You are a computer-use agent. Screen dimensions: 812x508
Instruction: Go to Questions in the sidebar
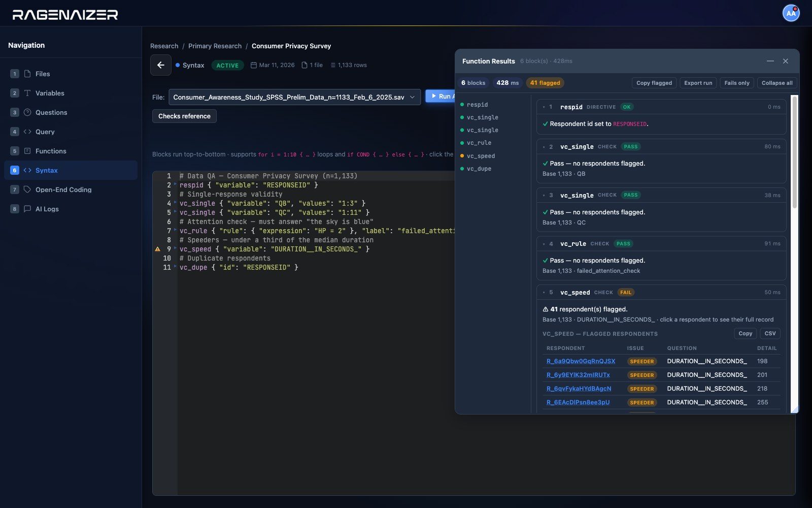[71, 112]
